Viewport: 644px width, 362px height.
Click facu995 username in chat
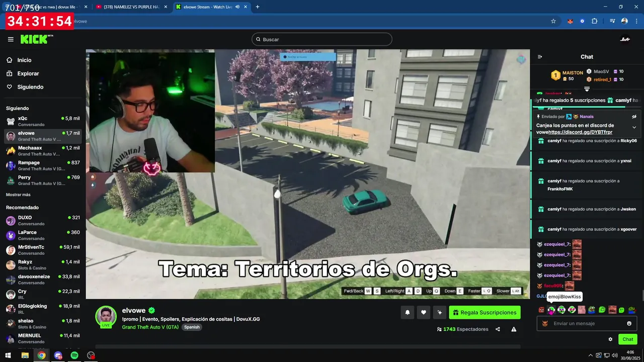(x=552, y=286)
